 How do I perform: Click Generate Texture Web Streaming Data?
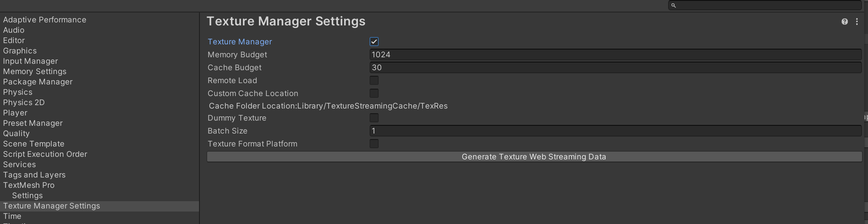534,157
